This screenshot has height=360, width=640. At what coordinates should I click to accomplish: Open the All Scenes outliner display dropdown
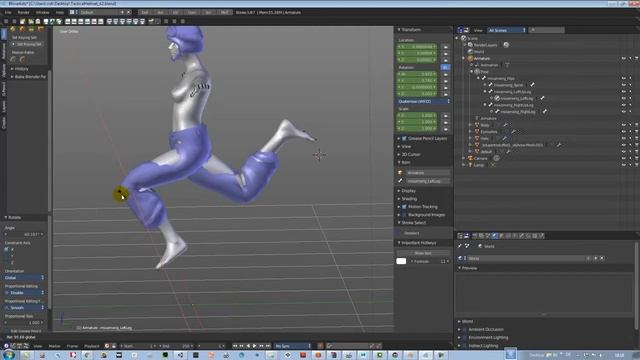pyautogui.click(x=507, y=30)
